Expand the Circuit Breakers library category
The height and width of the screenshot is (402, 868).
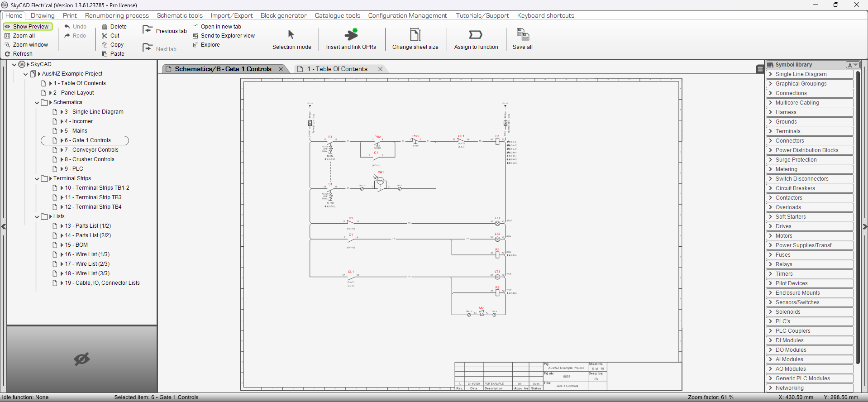click(770, 188)
